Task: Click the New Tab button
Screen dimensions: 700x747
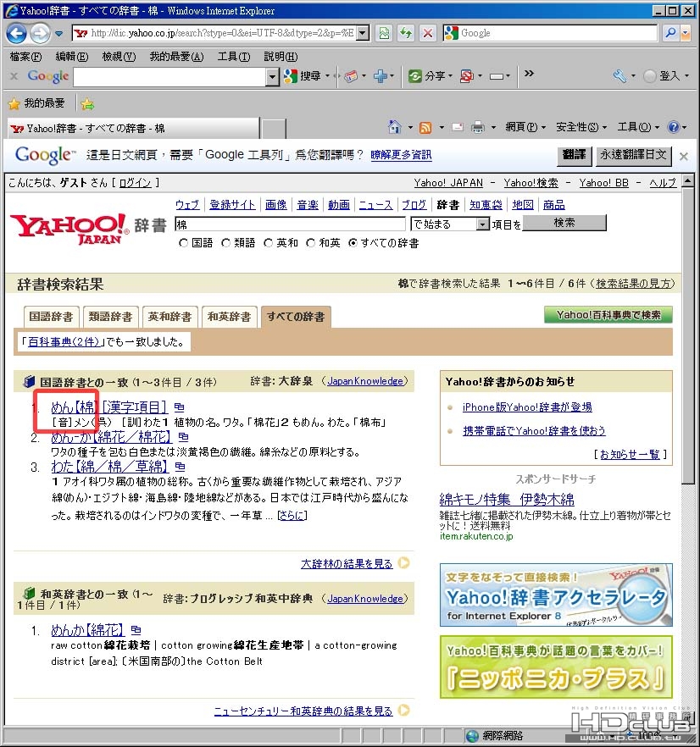Action: [x=275, y=129]
